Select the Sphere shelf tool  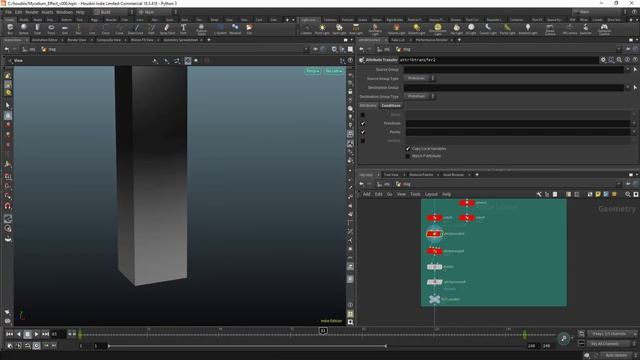click(x=24, y=29)
